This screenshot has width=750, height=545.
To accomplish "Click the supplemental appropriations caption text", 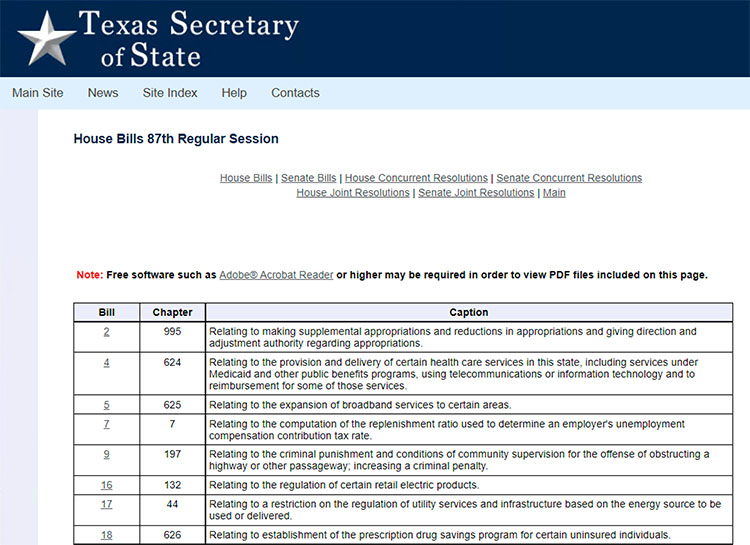I will pos(452,337).
